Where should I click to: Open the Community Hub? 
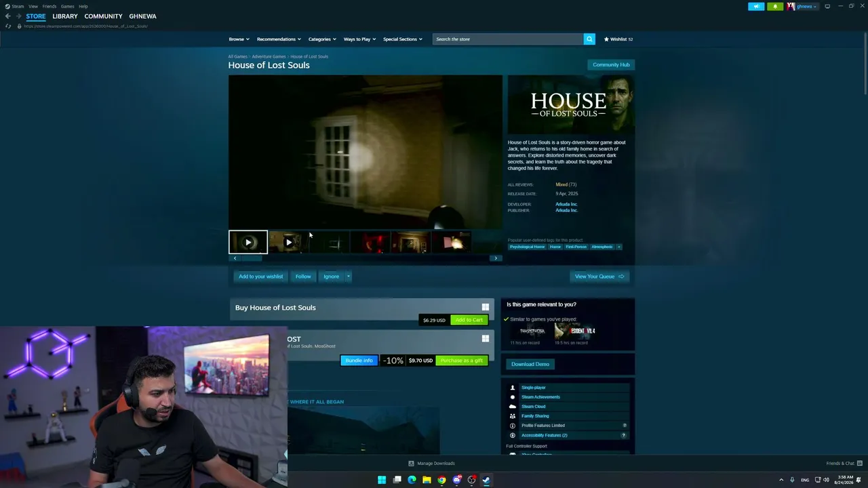point(611,65)
